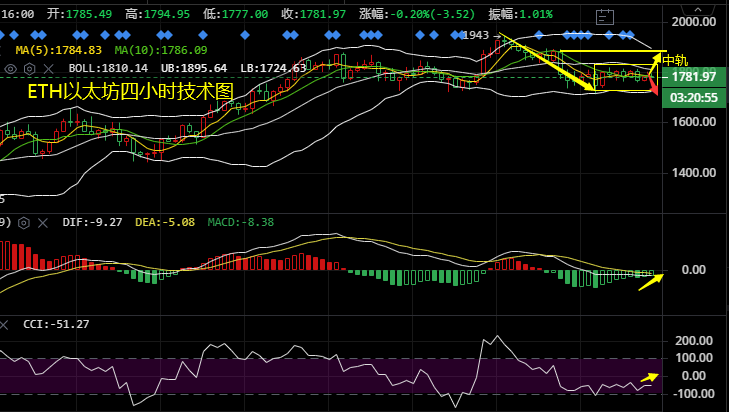
Task: Click the 1943 high price marker
Action: click(x=478, y=35)
